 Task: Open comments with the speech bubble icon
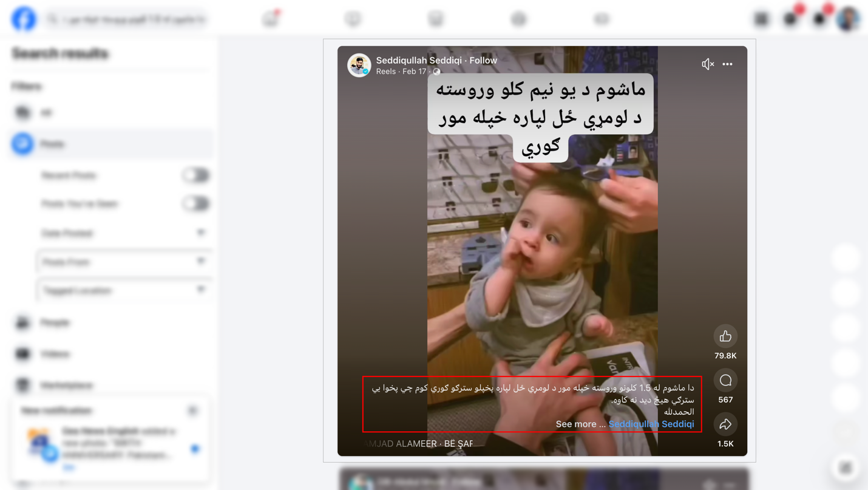tap(725, 381)
